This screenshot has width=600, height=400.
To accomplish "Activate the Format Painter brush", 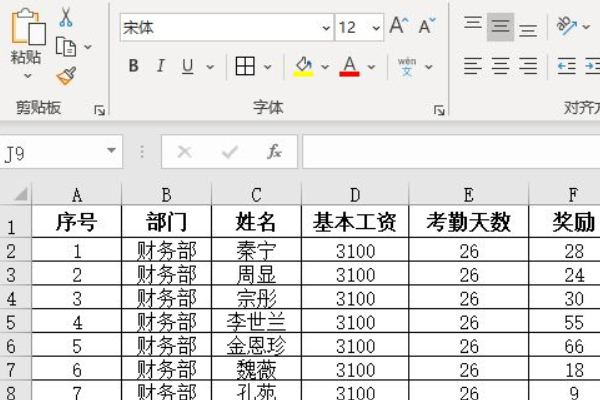I will [66, 76].
